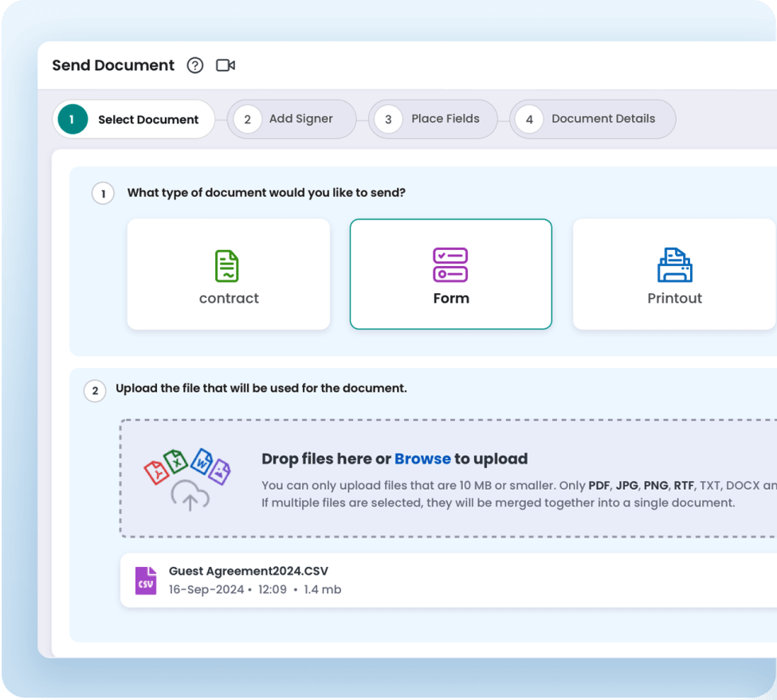Click the purple CSV file icon
This screenshot has height=700, width=777.
coord(146,581)
